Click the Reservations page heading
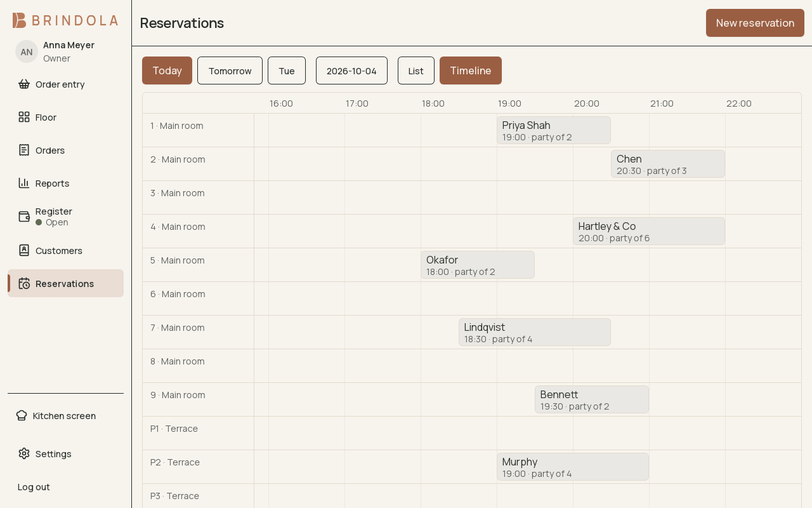Screen dimensions: 812x508 181,23
